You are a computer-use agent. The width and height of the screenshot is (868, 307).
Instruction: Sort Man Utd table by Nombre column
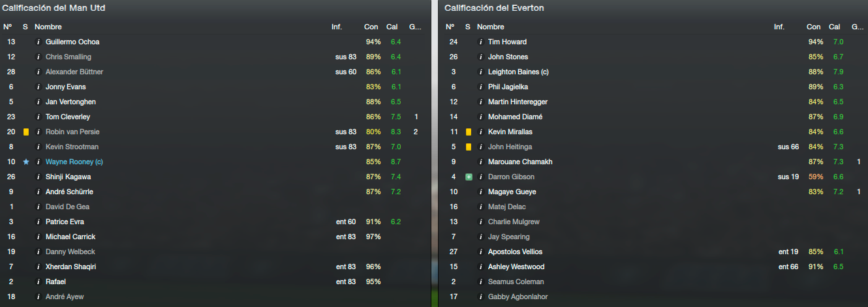point(48,27)
